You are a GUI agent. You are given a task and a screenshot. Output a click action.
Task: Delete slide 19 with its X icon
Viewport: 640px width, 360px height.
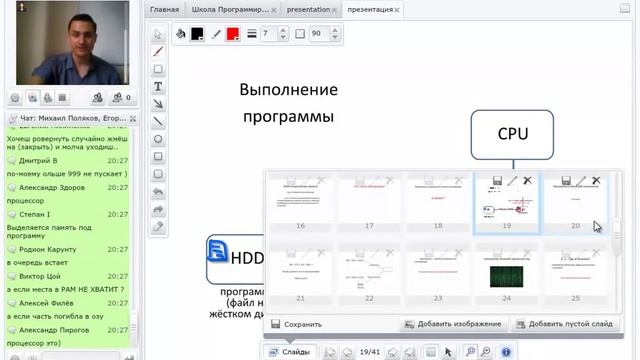pos(527,180)
